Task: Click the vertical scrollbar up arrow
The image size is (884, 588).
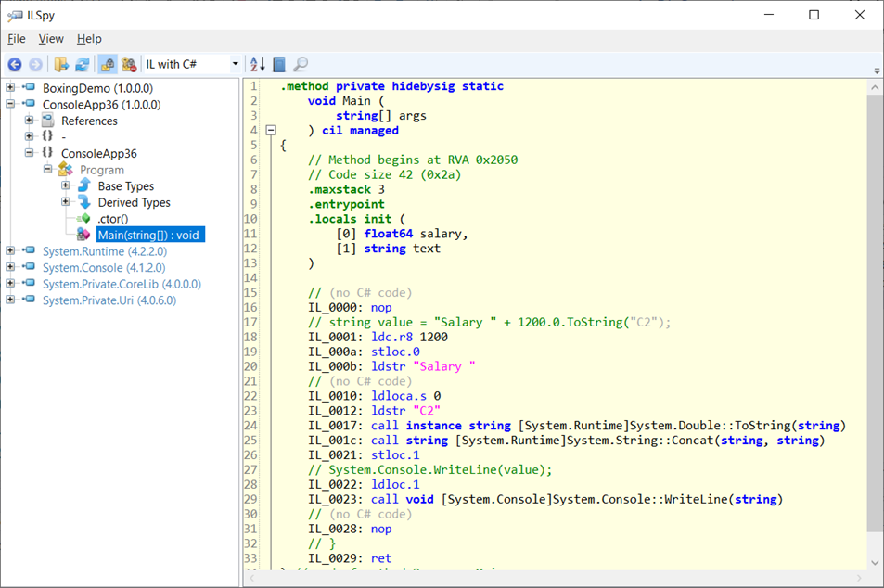Action: click(x=875, y=87)
